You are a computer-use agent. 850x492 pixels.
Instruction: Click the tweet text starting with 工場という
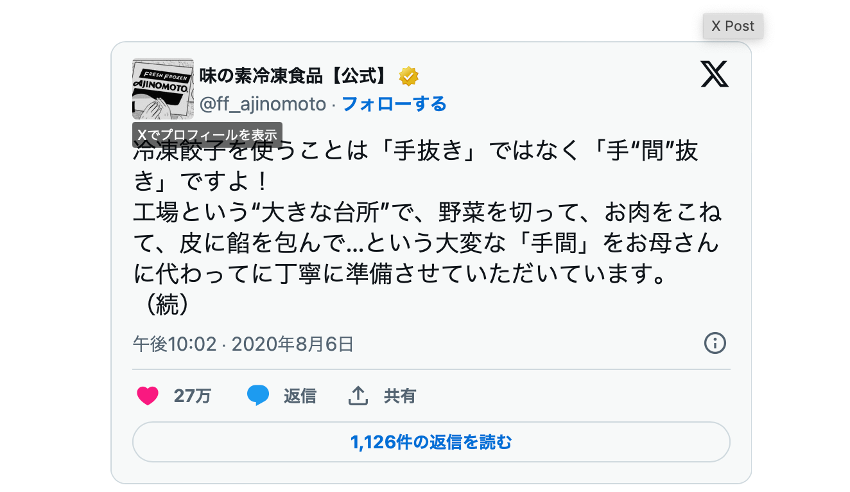click(430, 213)
